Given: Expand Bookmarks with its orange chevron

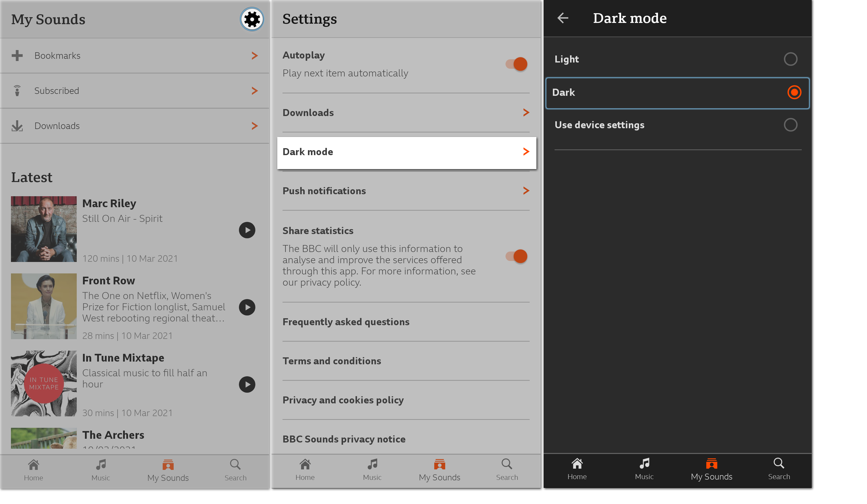Looking at the screenshot, I should [x=254, y=55].
